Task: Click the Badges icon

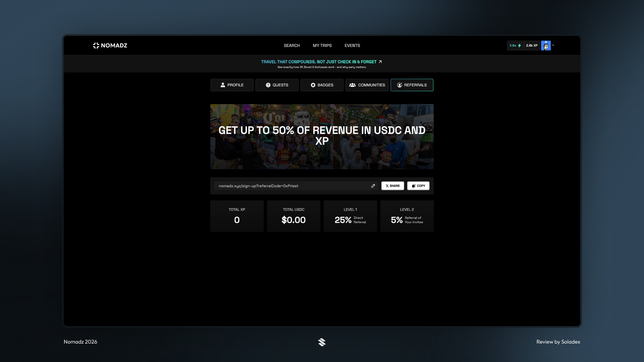Action: tap(313, 85)
